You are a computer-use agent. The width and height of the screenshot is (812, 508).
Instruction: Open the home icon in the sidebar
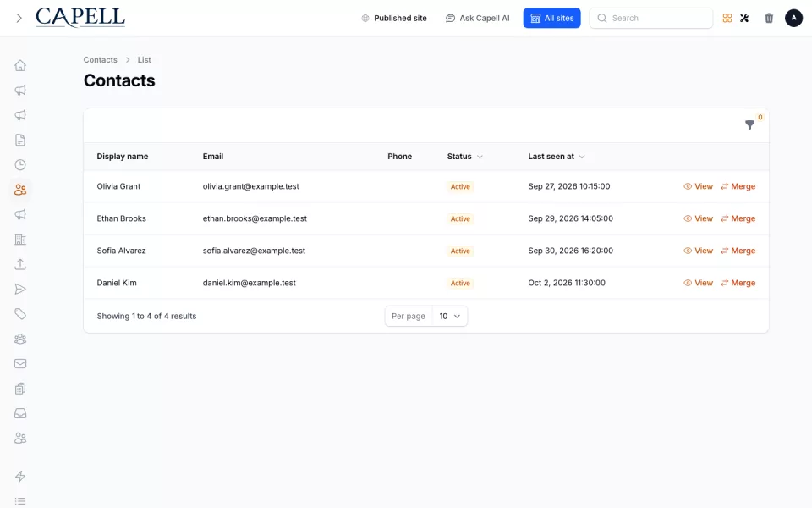point(20,65)
